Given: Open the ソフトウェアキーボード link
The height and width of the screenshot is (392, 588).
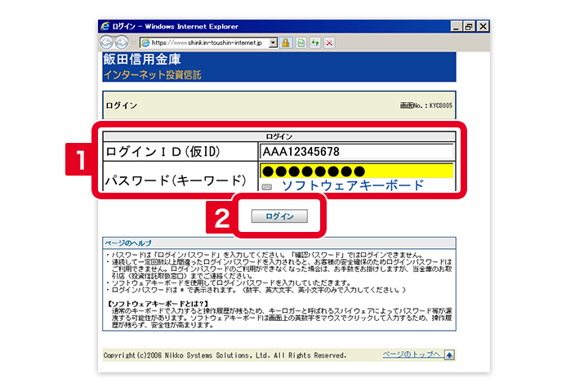Looking at the screenshot, I should pyautogui.click(x=353, y=185).
